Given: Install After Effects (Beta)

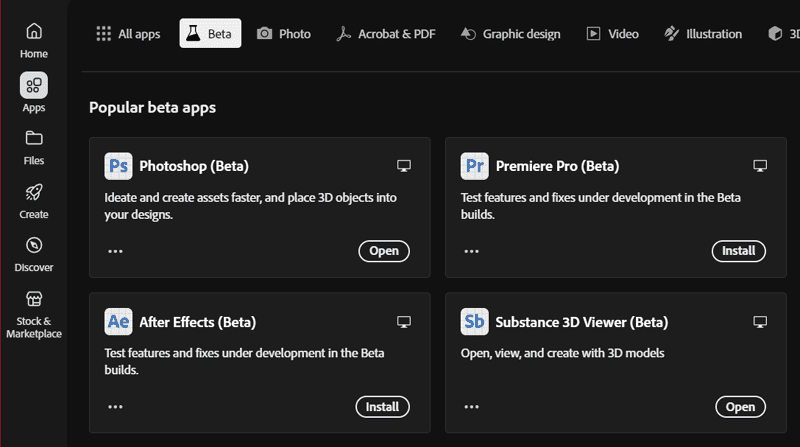Looking at the screenshot, I should 383,407.
